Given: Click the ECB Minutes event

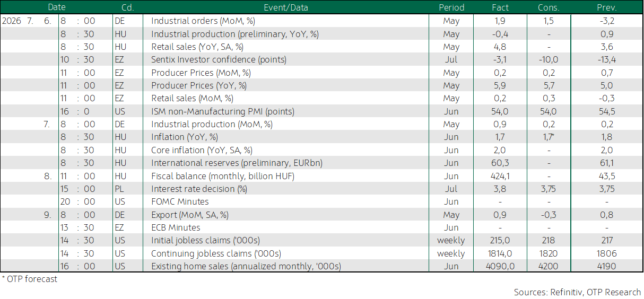Looking at the screenshot, I should 177,227.
